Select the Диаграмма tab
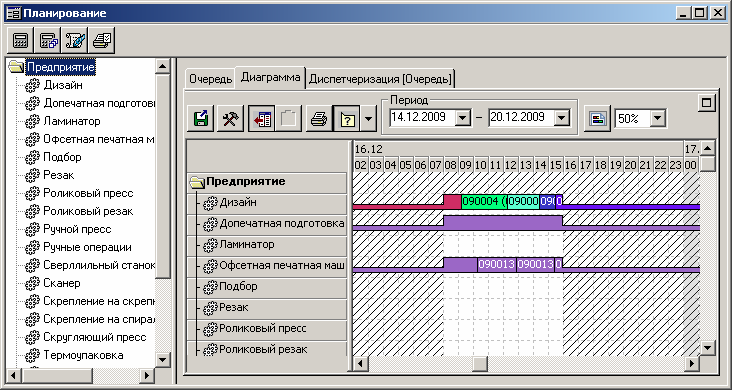The image size is (732, 390). pyautogui.click(x=270, y=78)
